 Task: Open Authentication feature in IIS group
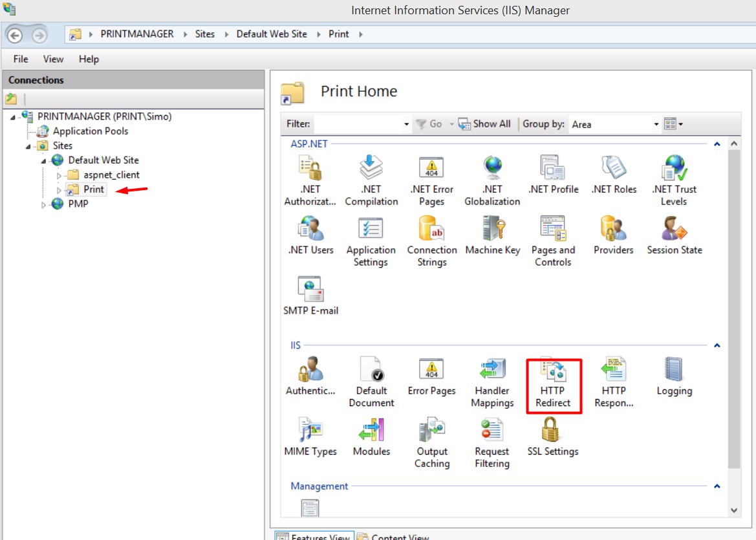point(310,376)
